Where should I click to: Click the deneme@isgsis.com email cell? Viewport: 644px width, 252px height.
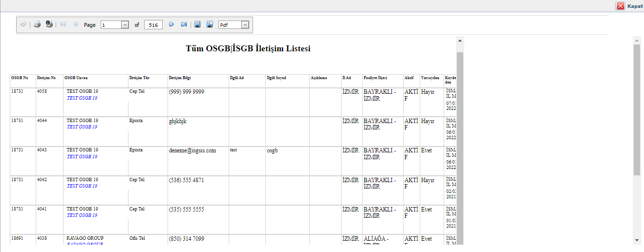click(x=192, y=151)
